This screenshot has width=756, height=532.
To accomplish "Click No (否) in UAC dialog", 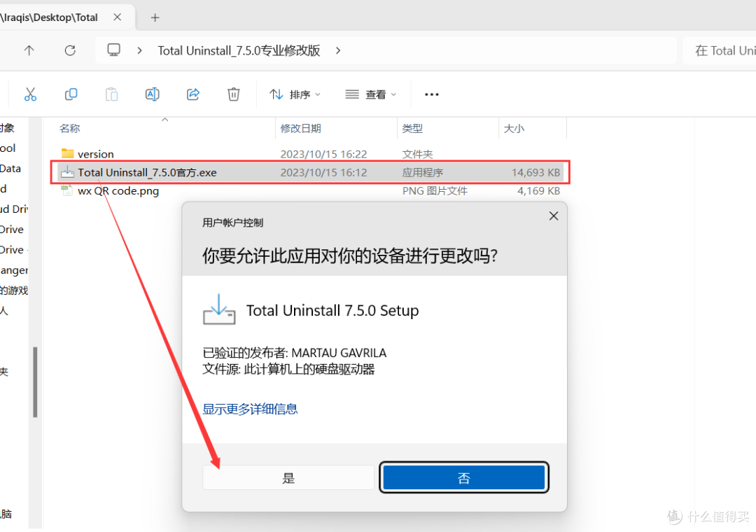I will (464, 477).
